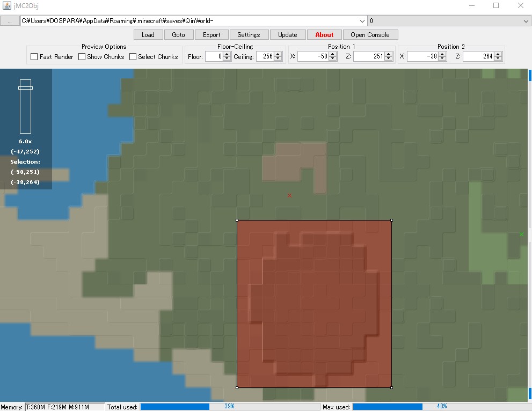This screenshot has height=411, width=532.
Task: Decrement Position 1 X value
Action: pyautogui.click(x=333, y=58)
